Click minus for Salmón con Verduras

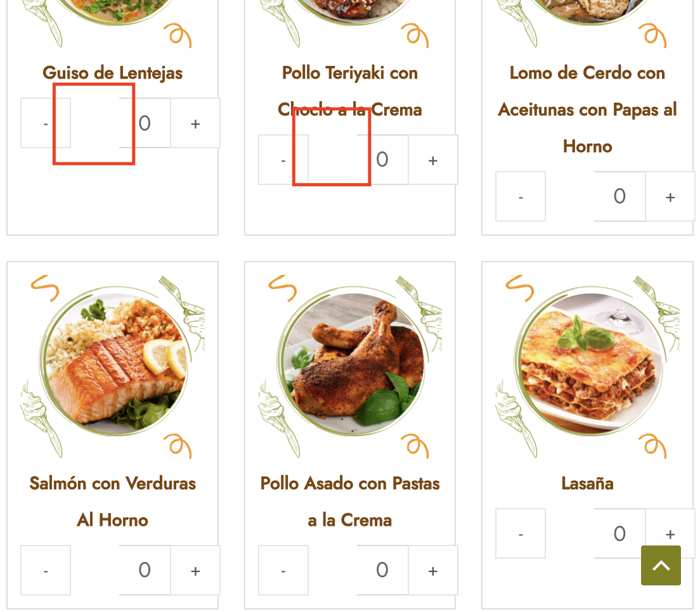tap(46, 570)
